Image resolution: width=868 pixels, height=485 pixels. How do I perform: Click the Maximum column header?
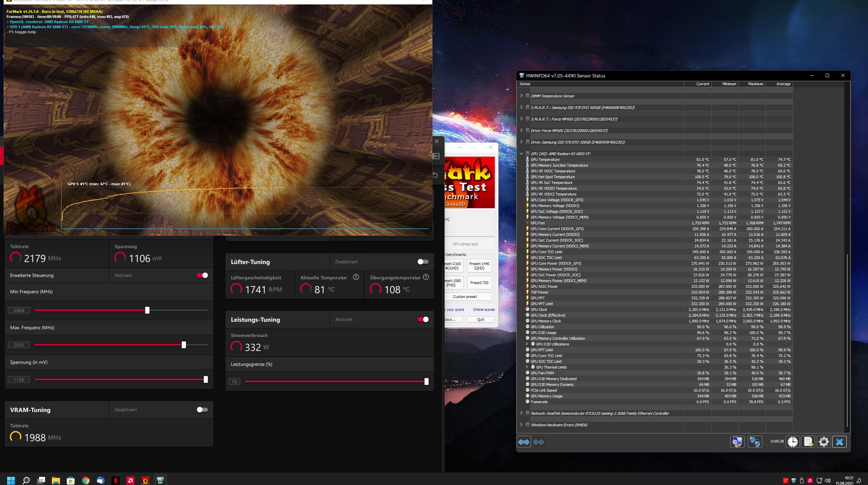755,84
